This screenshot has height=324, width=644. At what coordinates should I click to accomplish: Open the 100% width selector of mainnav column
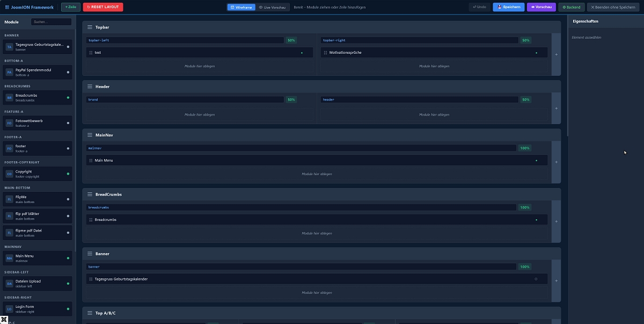pos(525,148)
